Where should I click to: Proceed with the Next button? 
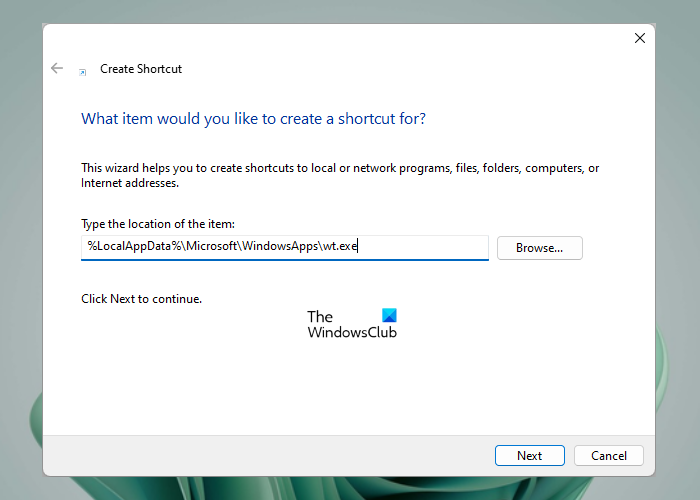pyautogui.click(x=529, y=455)
